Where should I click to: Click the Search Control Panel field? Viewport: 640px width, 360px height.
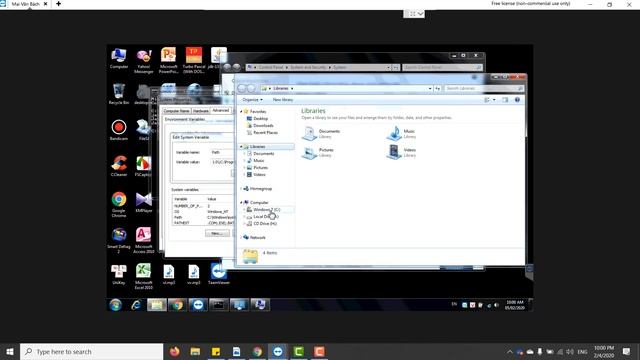click(442, 67)
